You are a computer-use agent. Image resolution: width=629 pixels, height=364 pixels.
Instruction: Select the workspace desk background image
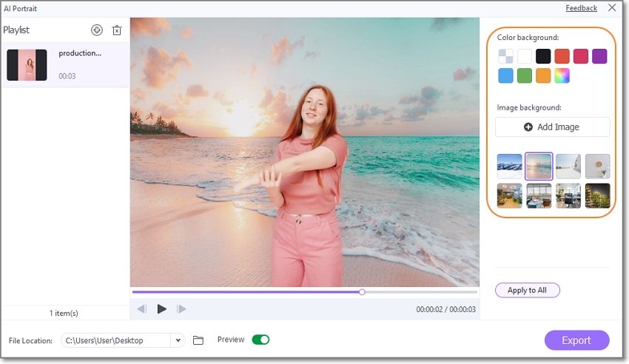point(568,195)
